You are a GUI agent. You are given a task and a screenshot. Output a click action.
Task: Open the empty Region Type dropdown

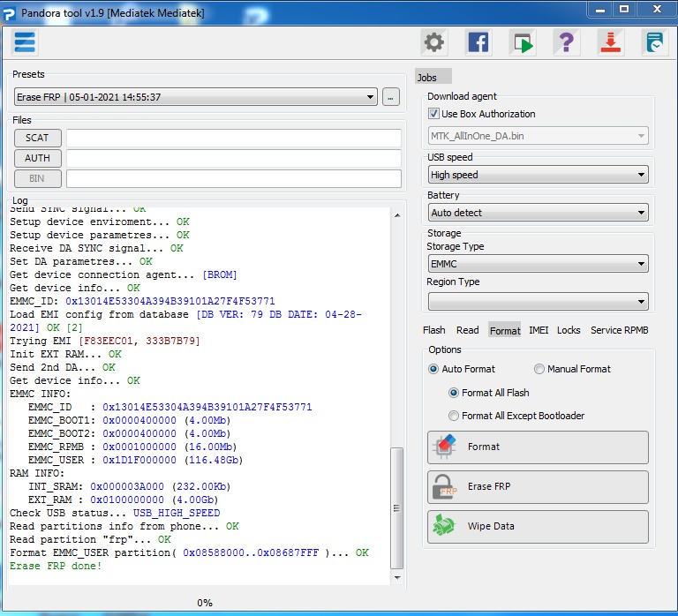pos(538,301)
